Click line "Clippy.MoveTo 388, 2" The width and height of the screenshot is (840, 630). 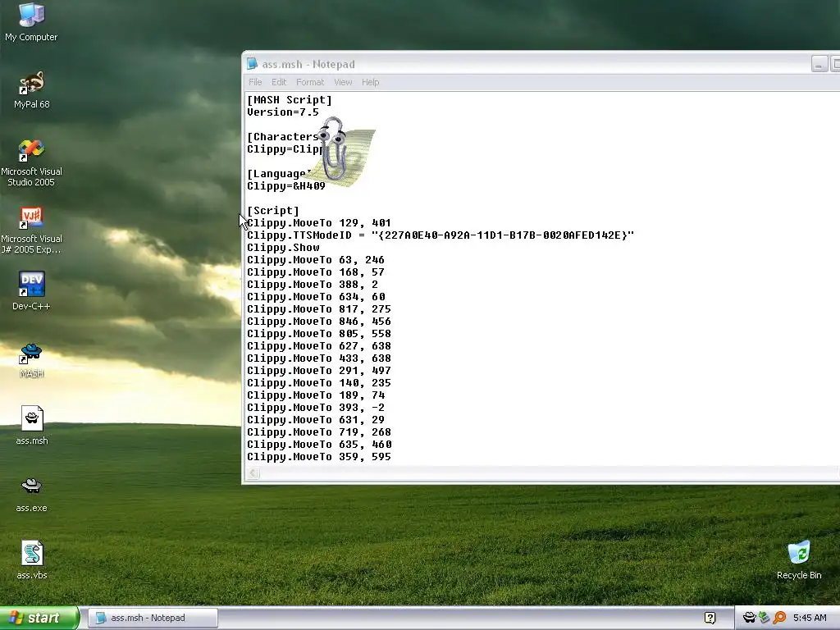(313, 285)
